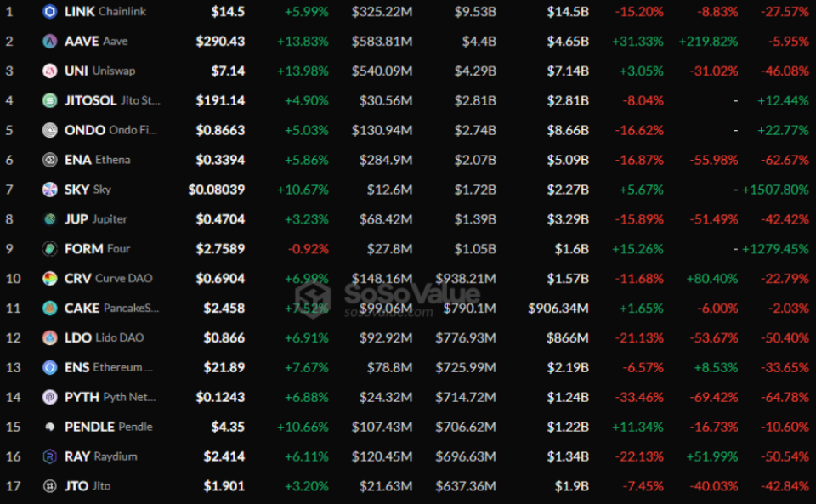Select the Curve DAO CRV icon
Image resolution: width=816 pixels, height=504 pixels.
click(49, 279)
